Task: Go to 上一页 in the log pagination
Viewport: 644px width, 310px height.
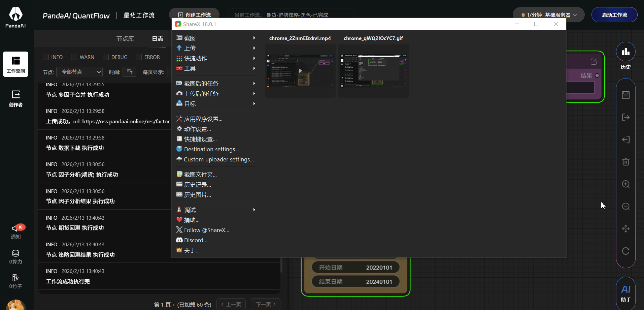Action: [x=231, y=304]
